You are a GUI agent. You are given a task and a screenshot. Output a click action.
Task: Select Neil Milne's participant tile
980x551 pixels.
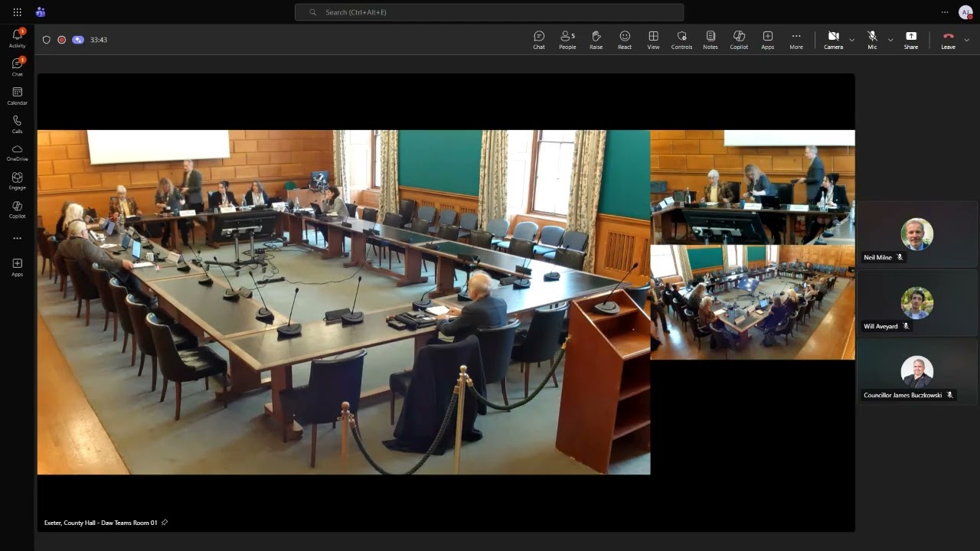pos(917,234)
